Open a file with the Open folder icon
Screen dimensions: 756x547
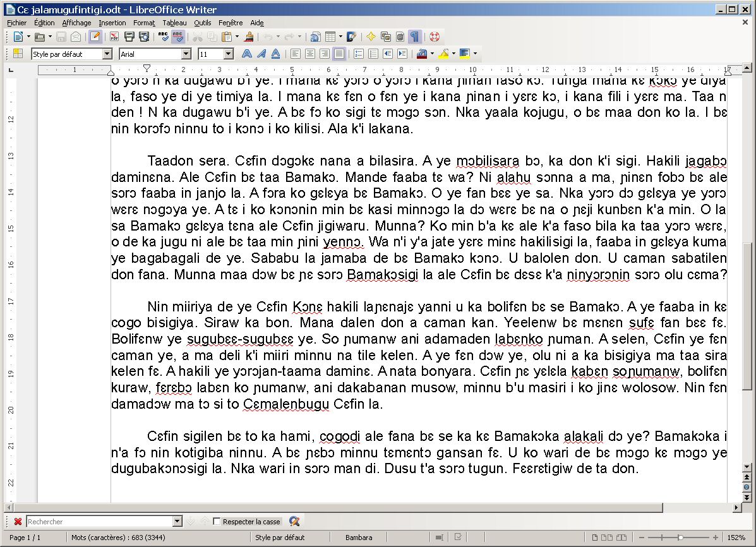click(40, 37)
